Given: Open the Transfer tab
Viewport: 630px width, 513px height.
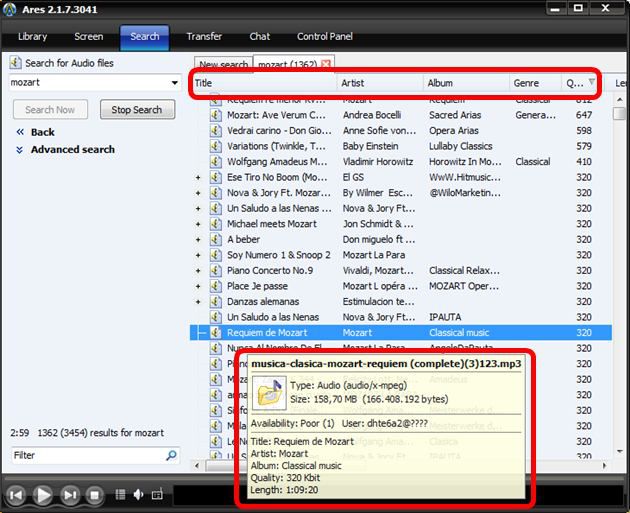Looking at the screenshot, I should [x=204, y=37].
